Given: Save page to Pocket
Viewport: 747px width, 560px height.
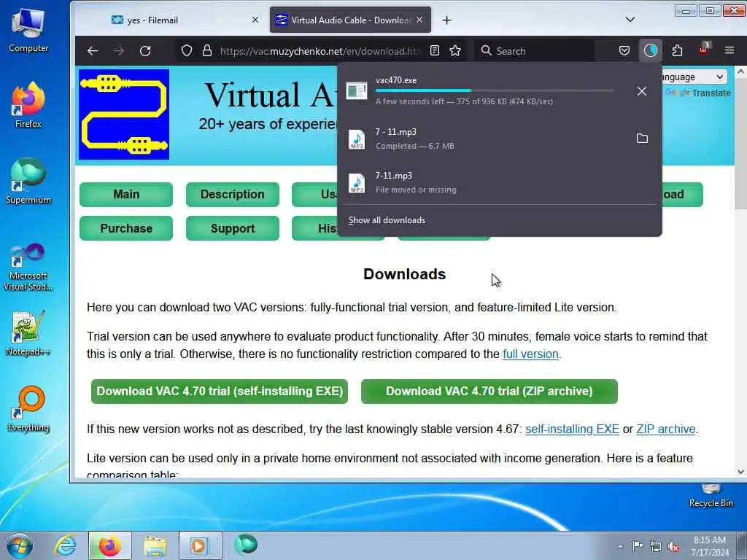Looking at the screenshot, I should pos(624,50).
